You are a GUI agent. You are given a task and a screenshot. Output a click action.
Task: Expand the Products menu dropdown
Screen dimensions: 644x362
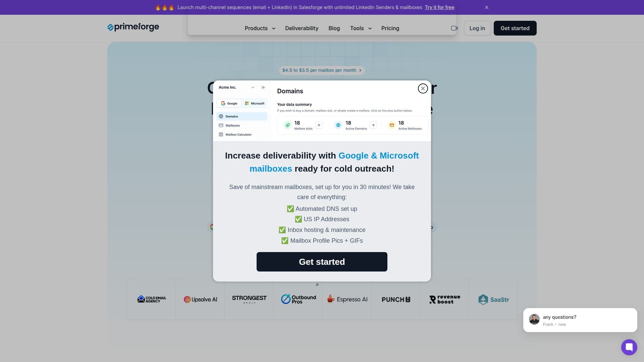(260, 28)
